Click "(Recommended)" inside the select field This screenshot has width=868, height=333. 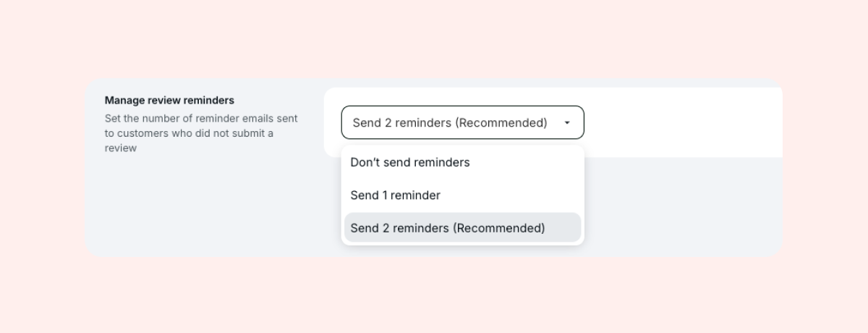(x=502, y=123)
